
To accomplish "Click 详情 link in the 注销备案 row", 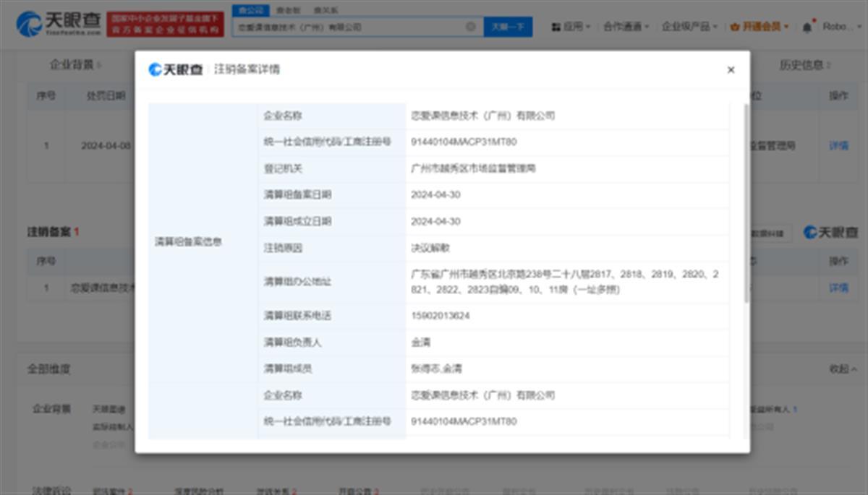I will (838, 288).
